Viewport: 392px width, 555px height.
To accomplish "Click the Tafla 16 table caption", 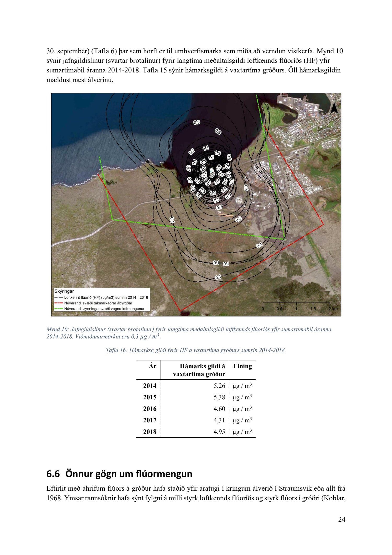I will coord(196,350).
